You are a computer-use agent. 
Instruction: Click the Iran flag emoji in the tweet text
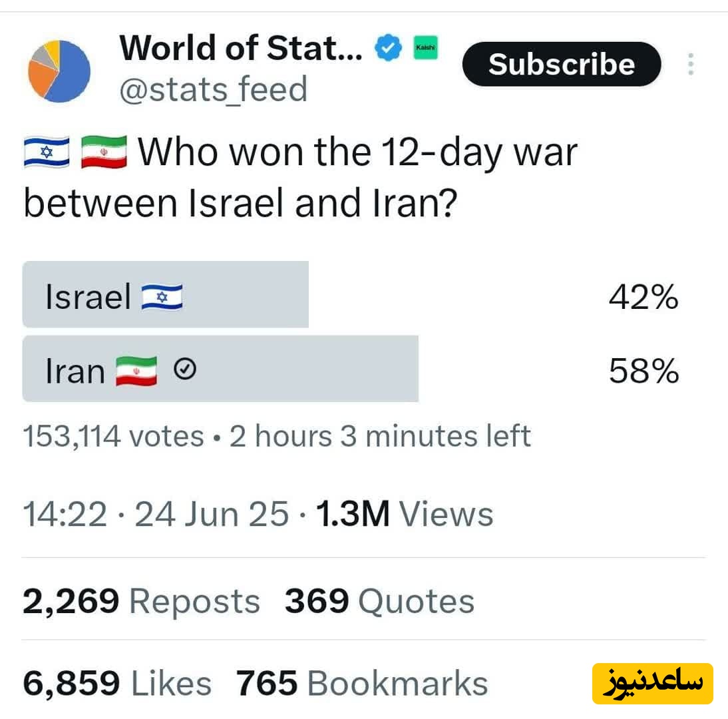click(104, 152)
